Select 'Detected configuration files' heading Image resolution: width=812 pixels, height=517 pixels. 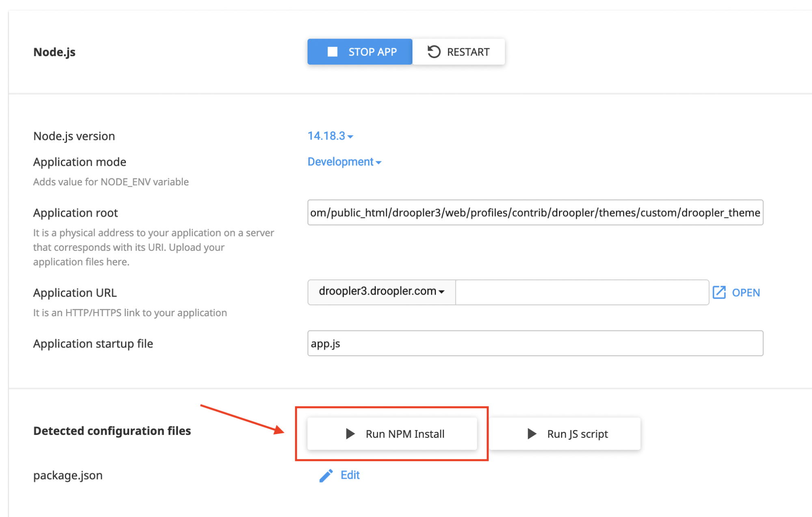tap(112, 431)
